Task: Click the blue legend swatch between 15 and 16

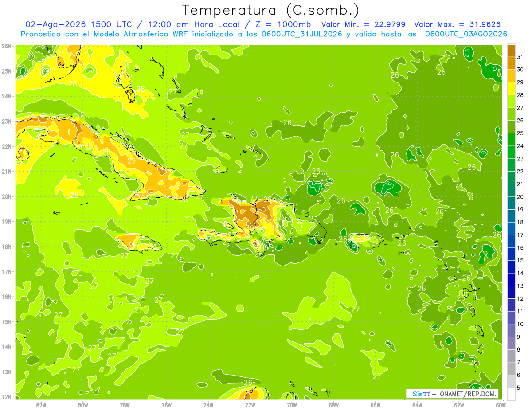Action: [512, 254]
